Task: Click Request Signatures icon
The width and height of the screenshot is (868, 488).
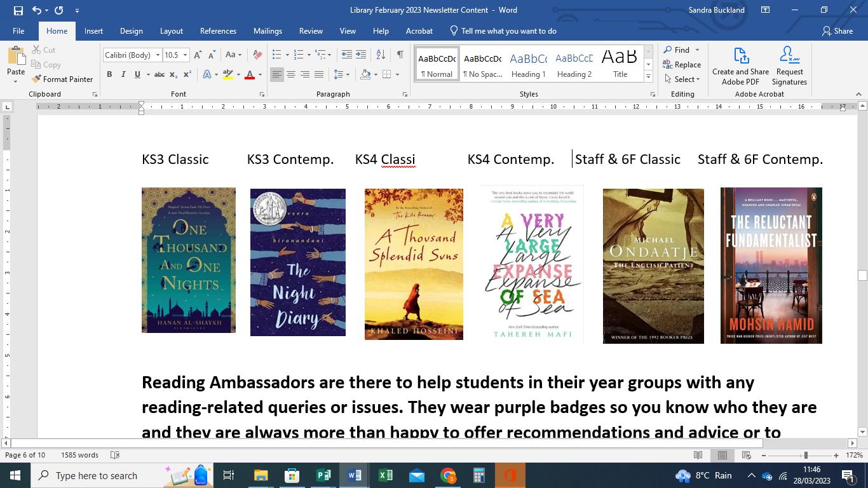Action: click(x=789, y=65)
